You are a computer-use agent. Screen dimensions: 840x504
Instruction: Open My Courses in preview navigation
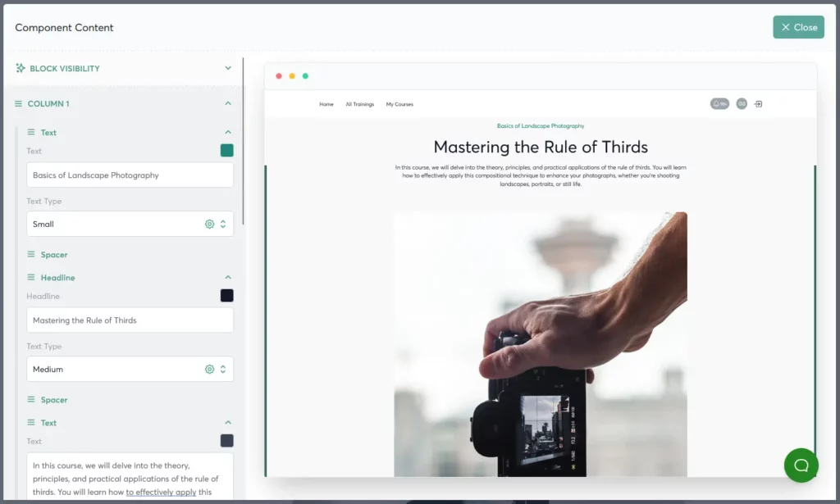click(399, 104)
